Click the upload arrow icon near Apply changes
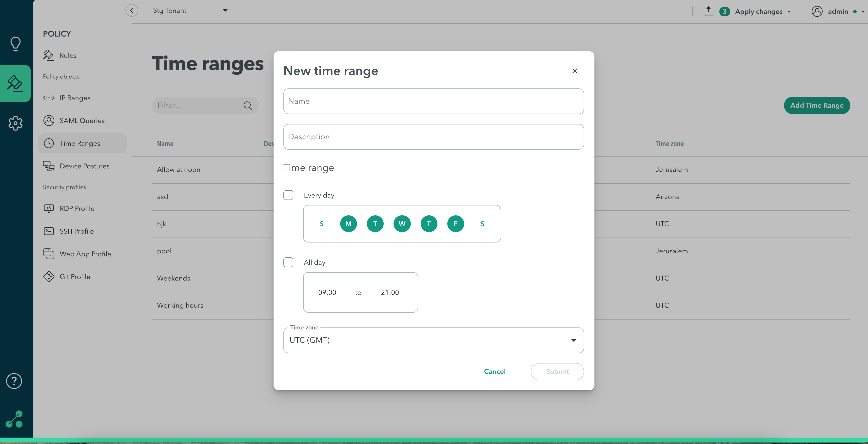Image resolution: width=868 pixels, height=444 pixels. [708, 11]
